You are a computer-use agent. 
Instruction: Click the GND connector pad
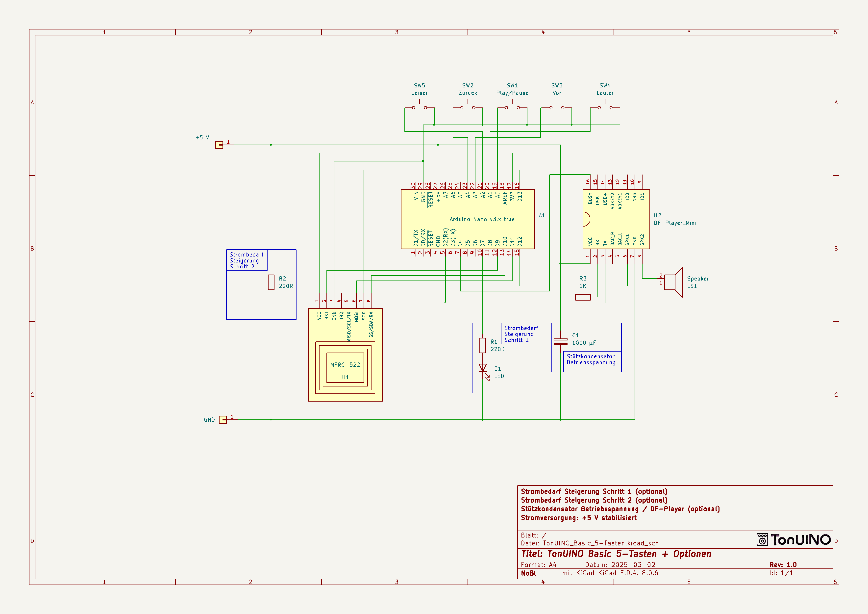223,420
